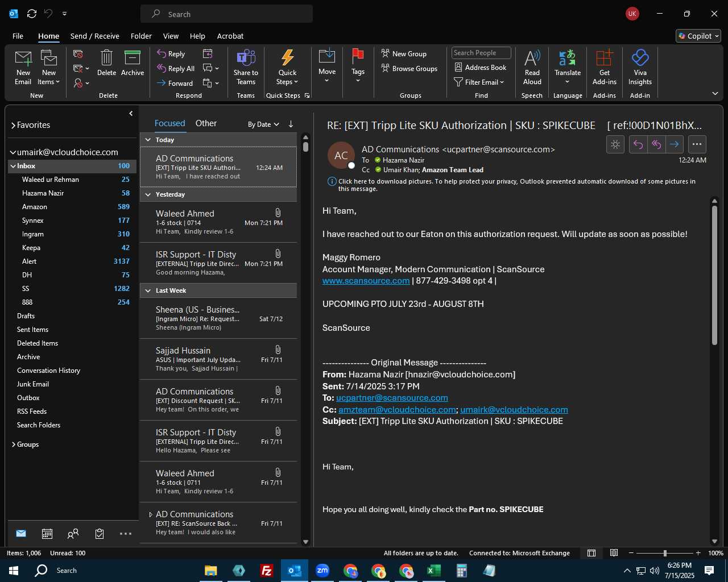This screenshot has width=728, height=582.
Task: Open the Address Book
Action: (x=480, y=68)
